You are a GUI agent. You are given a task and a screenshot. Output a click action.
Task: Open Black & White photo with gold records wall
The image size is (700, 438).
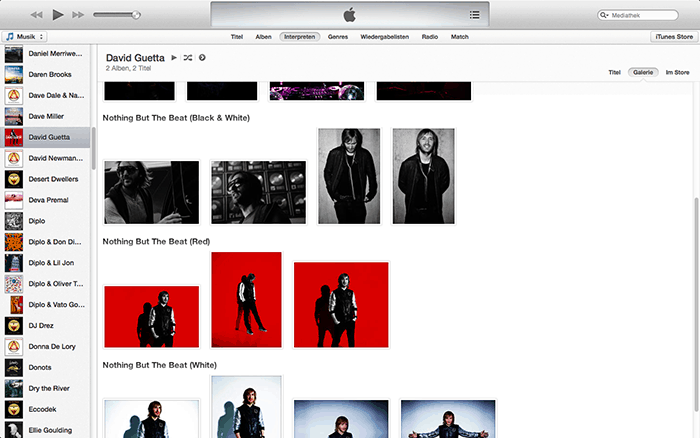[258, 192]
